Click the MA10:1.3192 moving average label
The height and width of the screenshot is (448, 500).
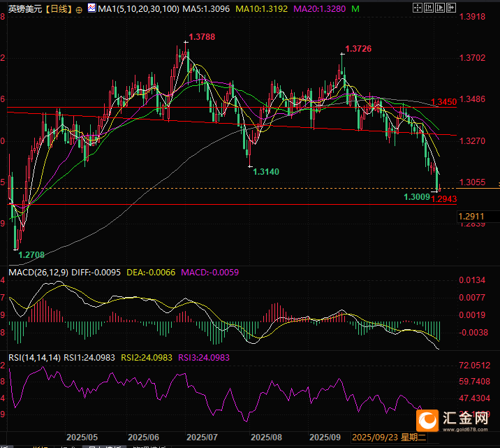point(261,9)
